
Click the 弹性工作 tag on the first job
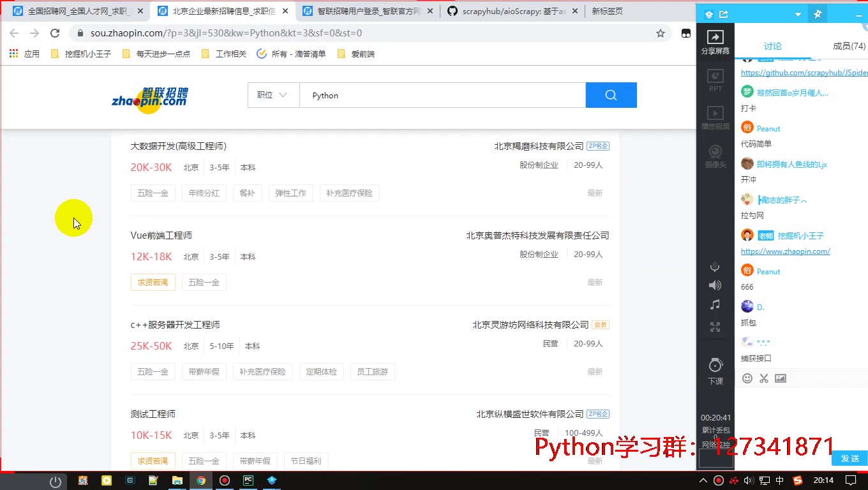tap(291, 193)
